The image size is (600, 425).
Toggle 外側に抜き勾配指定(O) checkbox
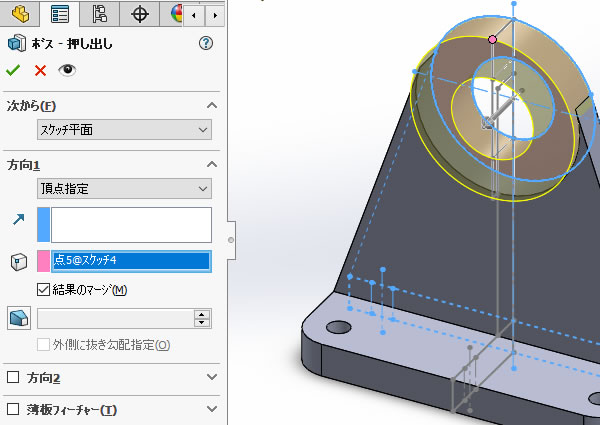[x=43, y=345]
